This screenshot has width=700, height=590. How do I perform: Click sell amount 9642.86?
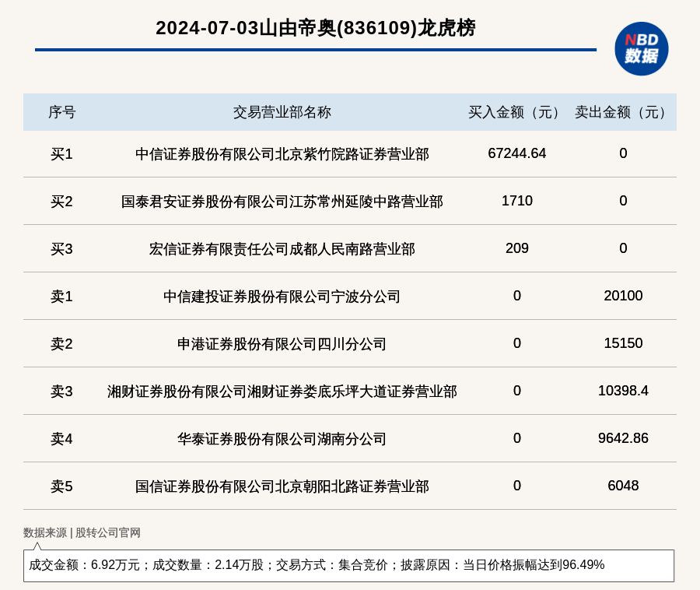623,437
